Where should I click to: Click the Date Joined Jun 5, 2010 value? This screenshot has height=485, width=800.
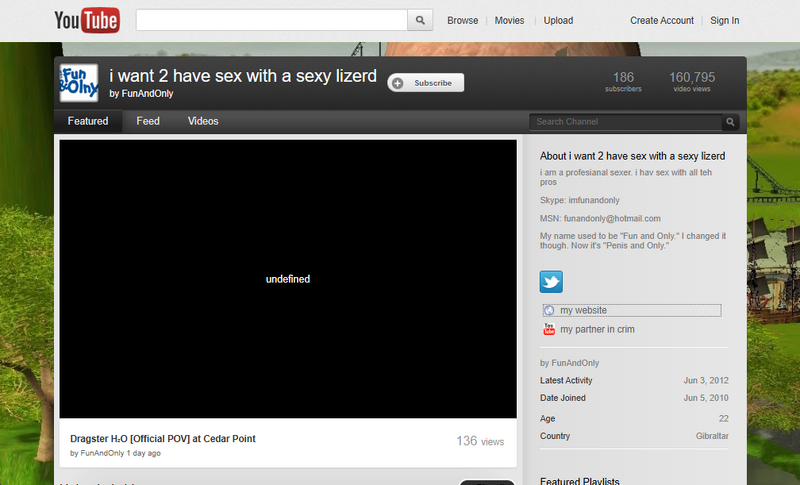(706, 398)
